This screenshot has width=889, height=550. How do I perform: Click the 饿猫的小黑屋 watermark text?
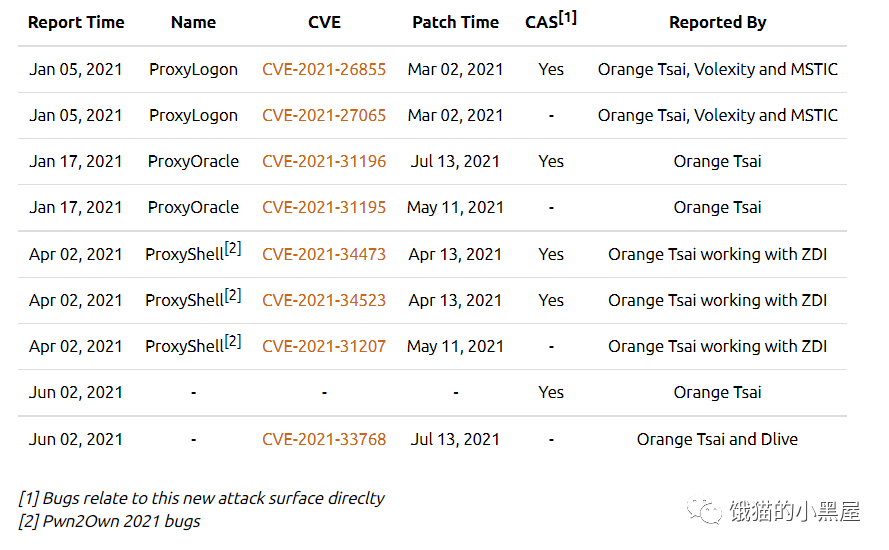click(793, 512)
